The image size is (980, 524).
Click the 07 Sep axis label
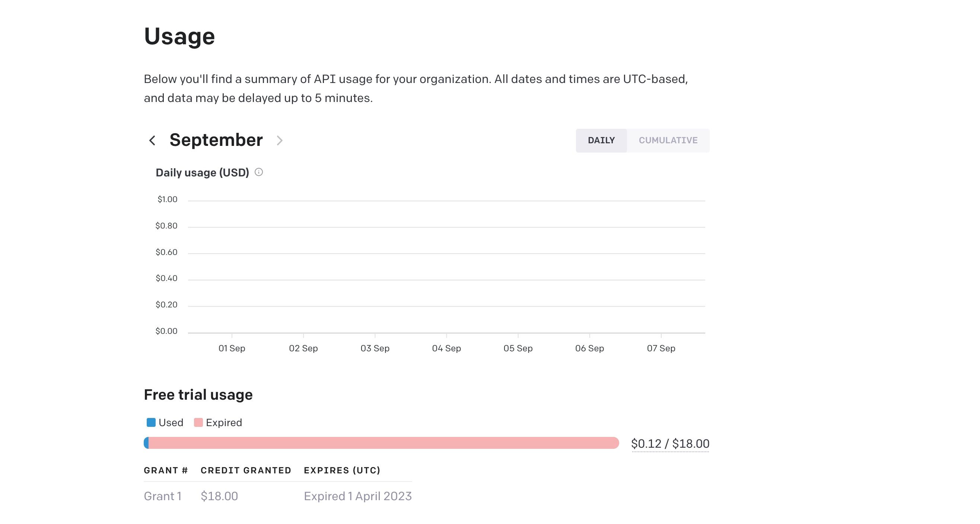click(x=661, y=348)
